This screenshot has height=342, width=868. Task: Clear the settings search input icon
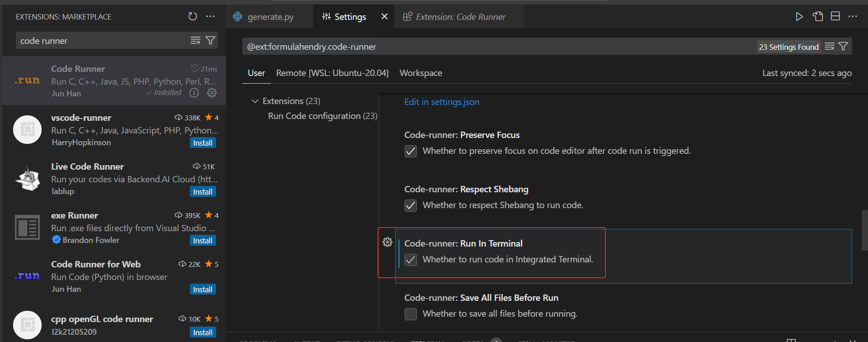pyautogui.click(x=829, y=47)
